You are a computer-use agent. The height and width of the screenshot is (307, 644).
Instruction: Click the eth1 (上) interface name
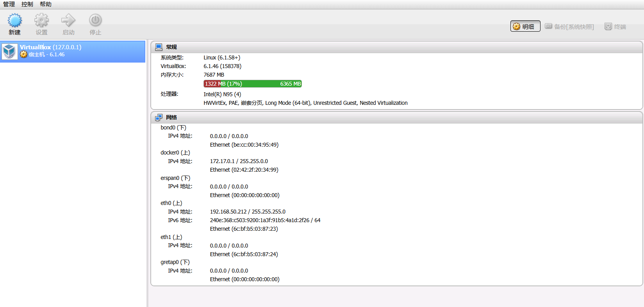(x=171, y=237)
